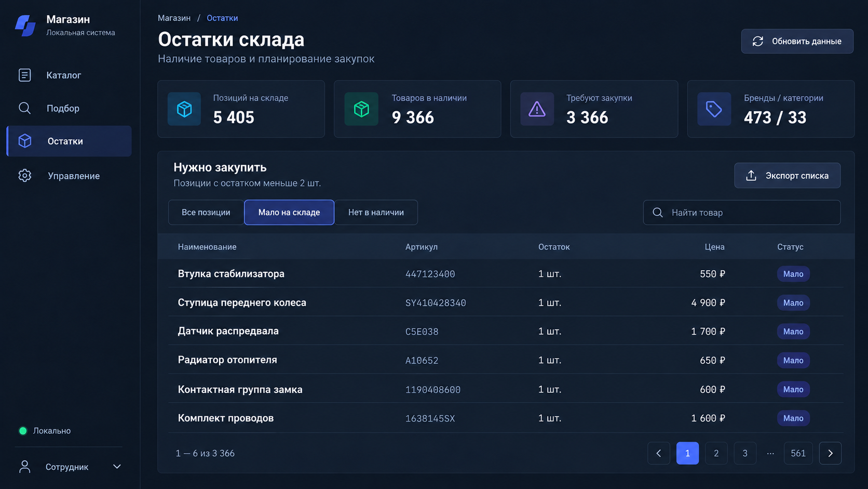Screen dimensions: 868x489
Task: Click the Обновить данные button
Action: click(x=797, y=41)
